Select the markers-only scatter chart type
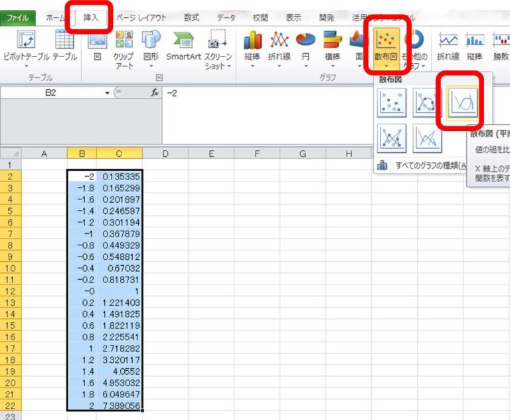The width and height of the screenshot is (510, 420). pyautogui.click(x=392, y=102)
